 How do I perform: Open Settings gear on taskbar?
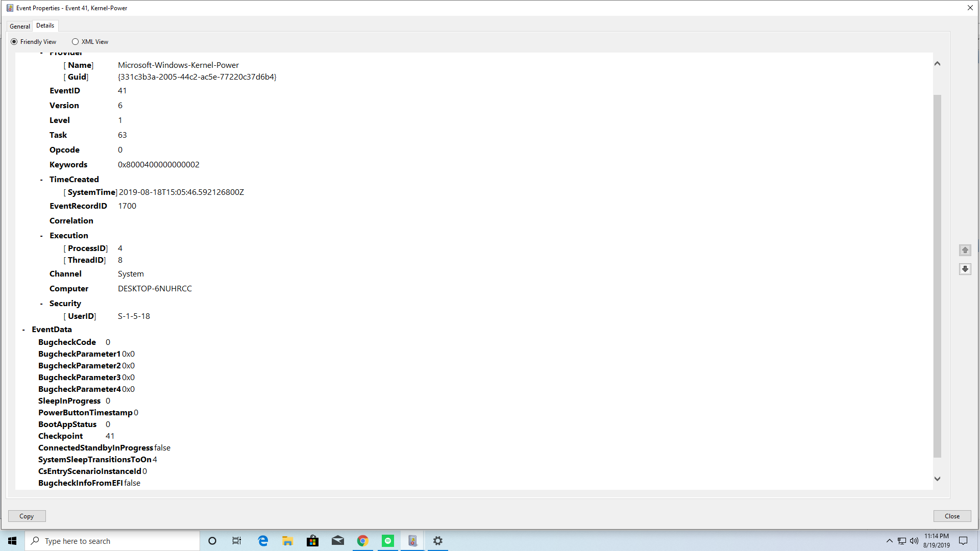(x=437, y=541)
